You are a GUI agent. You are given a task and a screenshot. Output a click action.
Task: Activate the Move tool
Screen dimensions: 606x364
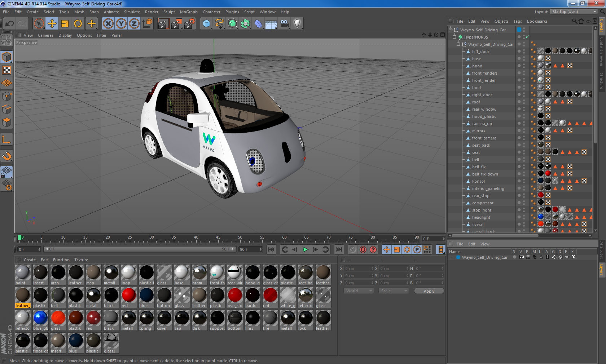pyautogui.click(x=52, y=24)
